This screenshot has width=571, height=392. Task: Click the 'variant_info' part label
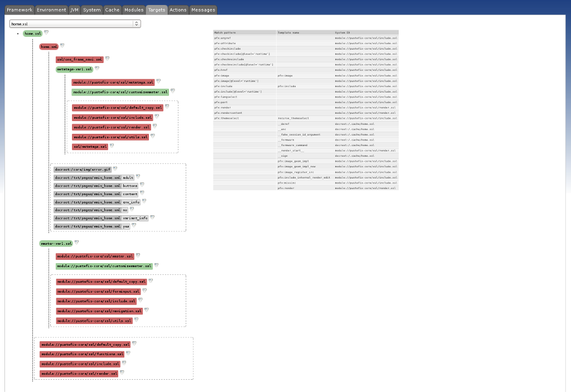tap(135, 218)
